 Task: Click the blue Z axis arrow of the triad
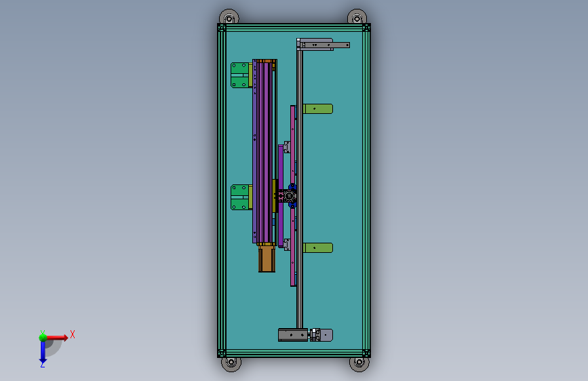pos(43,352)
